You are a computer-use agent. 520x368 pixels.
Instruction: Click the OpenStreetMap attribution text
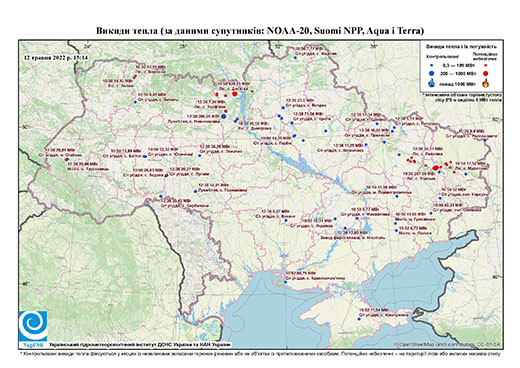pos(447,344)
